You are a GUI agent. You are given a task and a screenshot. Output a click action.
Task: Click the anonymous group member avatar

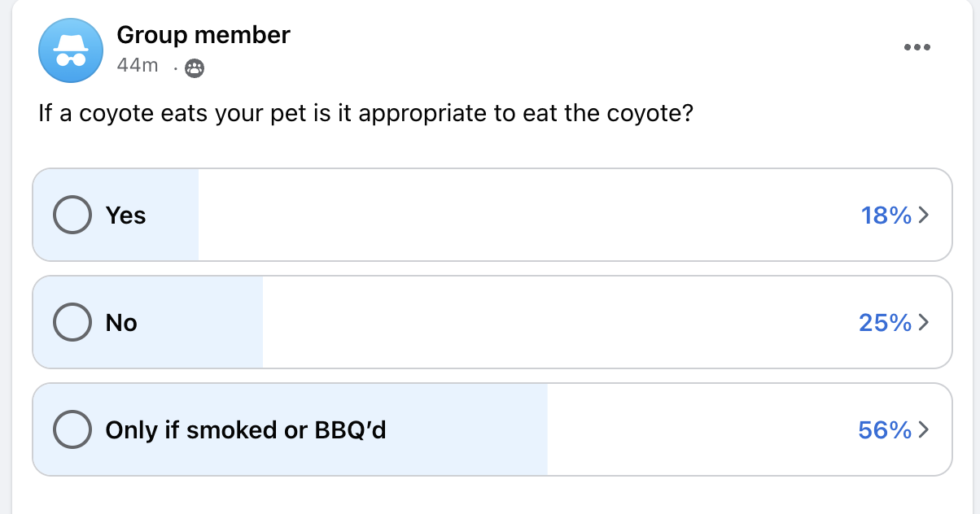71,50
